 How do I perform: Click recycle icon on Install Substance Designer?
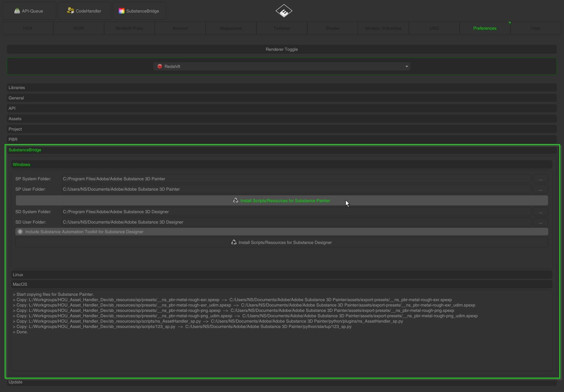pyautogui.click(x=234, y=242)
